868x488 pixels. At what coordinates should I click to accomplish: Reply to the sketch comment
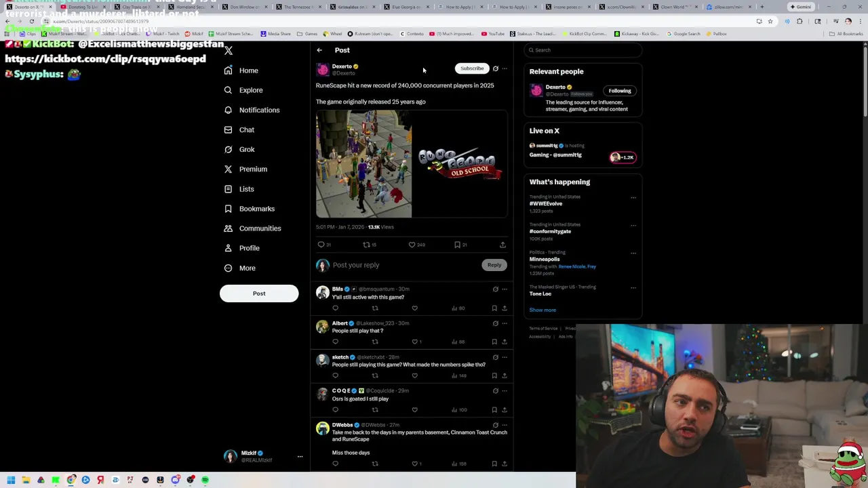coord(335,375)
